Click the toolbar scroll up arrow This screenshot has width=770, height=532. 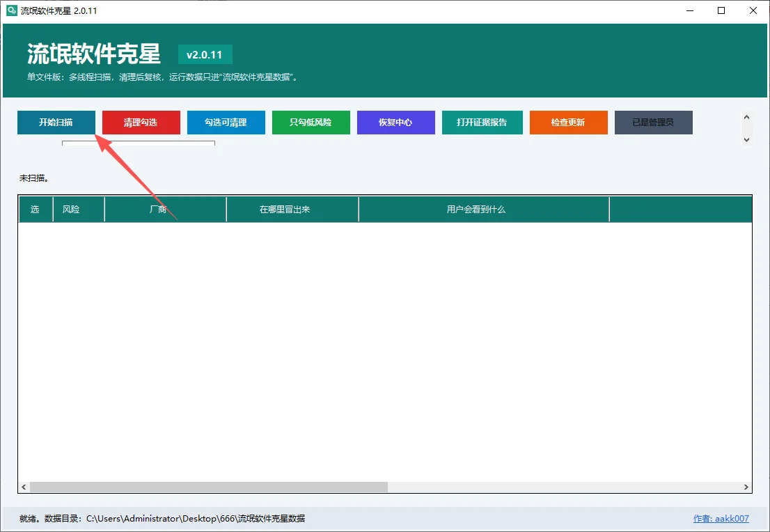point(746,118)
